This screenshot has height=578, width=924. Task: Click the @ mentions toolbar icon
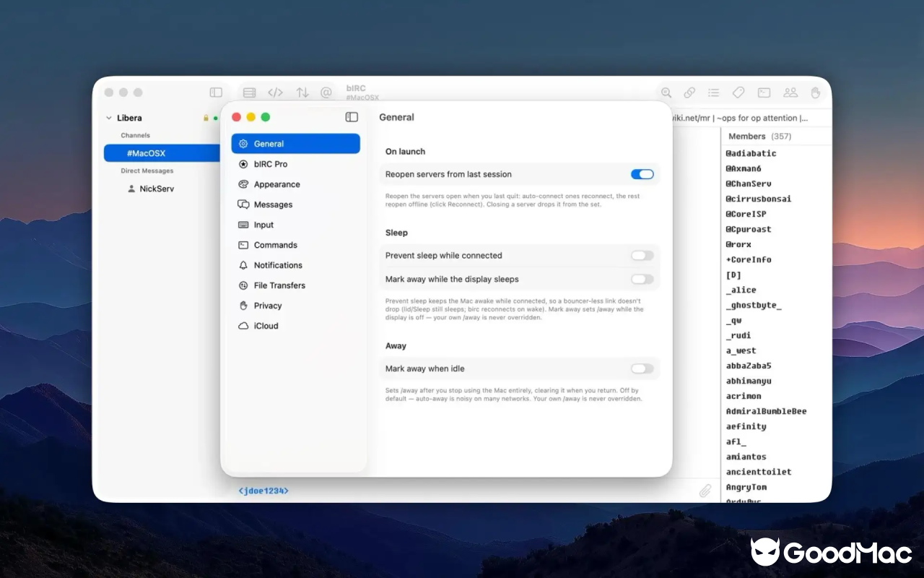(326, 92)
